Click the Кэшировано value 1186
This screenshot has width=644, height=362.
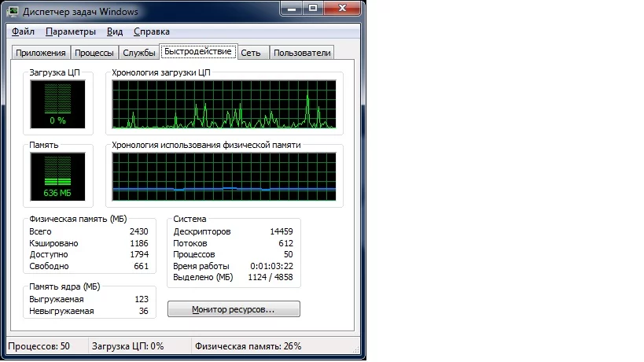point(139,243)
